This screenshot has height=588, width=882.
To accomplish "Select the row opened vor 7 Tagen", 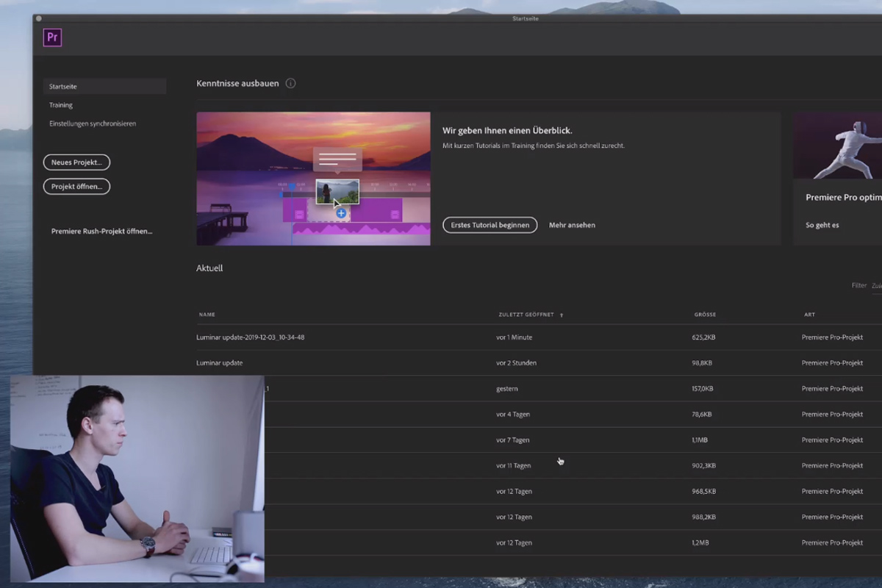I will (x=539, y=440).
